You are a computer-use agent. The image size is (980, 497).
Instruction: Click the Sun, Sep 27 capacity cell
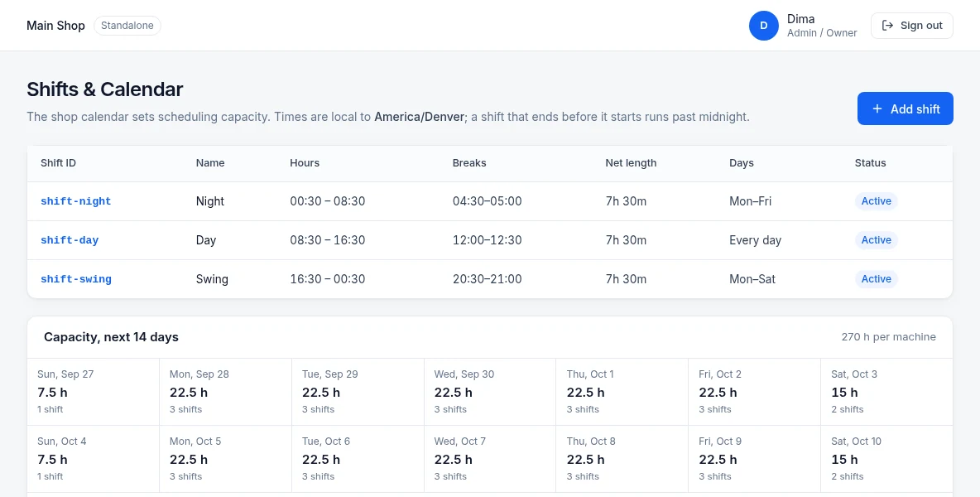coord(94,392)
